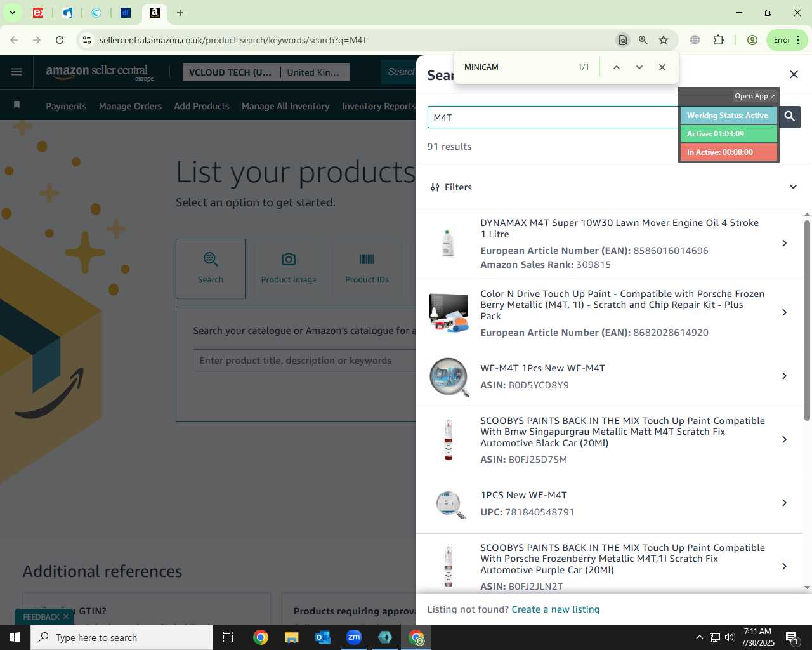Select the Search option card
This screenshot has height=650, width=812.
click(211, 269)
